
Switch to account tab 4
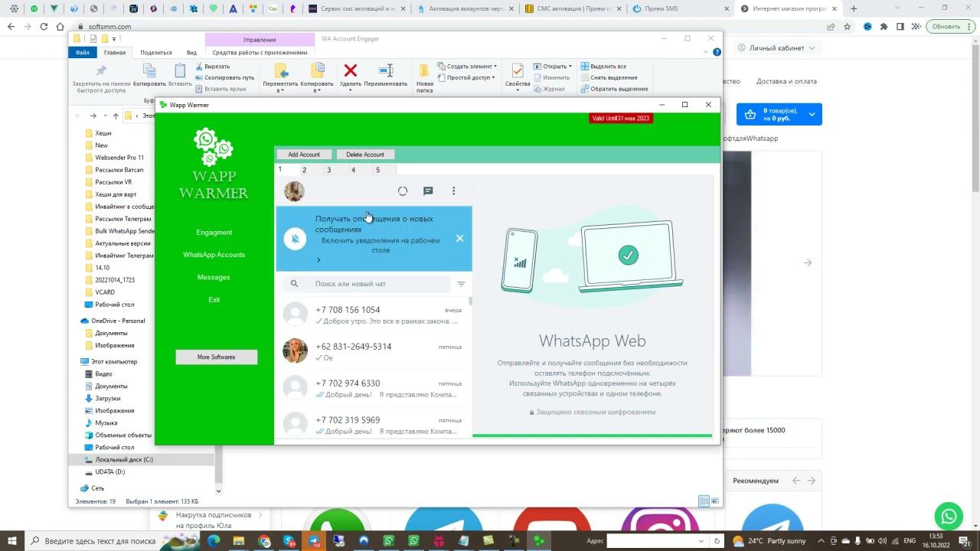(x=353, y=170)
